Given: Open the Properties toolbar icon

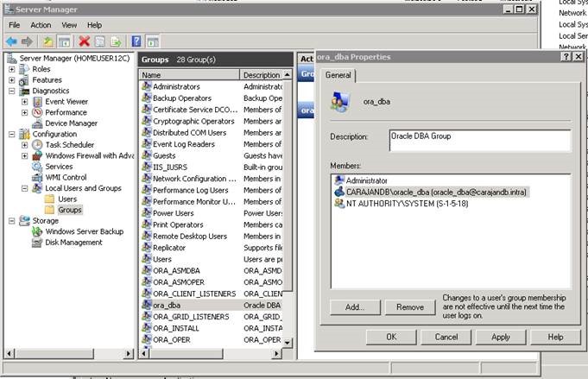Looking at the screenshot, I should tap(100, 41).
